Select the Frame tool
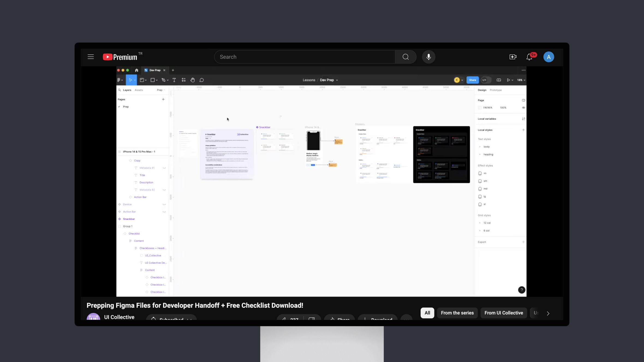 [142, 80]
